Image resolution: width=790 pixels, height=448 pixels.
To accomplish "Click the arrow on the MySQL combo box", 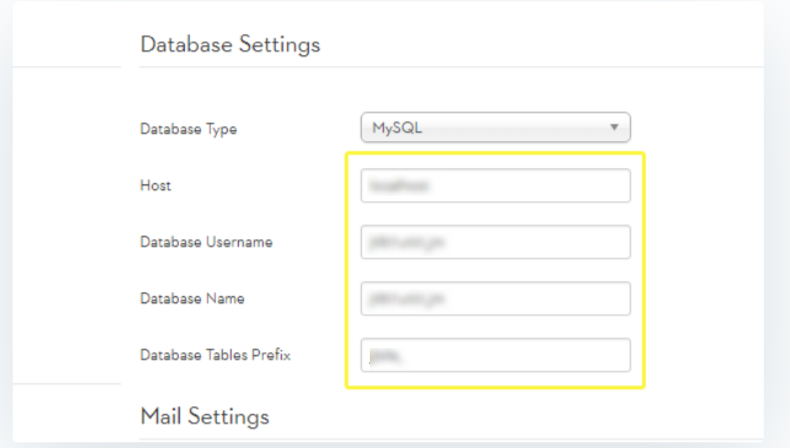I will (x=613, y=127).
